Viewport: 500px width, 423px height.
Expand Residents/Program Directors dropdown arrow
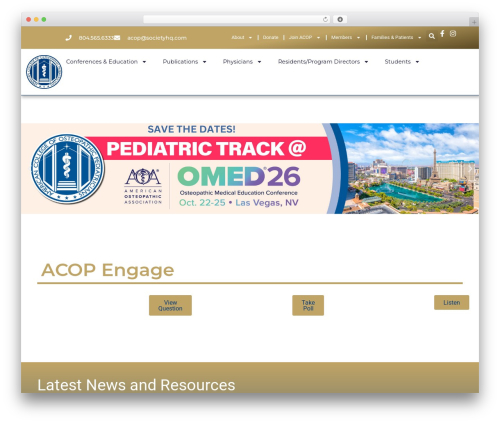pyautogui.click(x=366, y=62)
